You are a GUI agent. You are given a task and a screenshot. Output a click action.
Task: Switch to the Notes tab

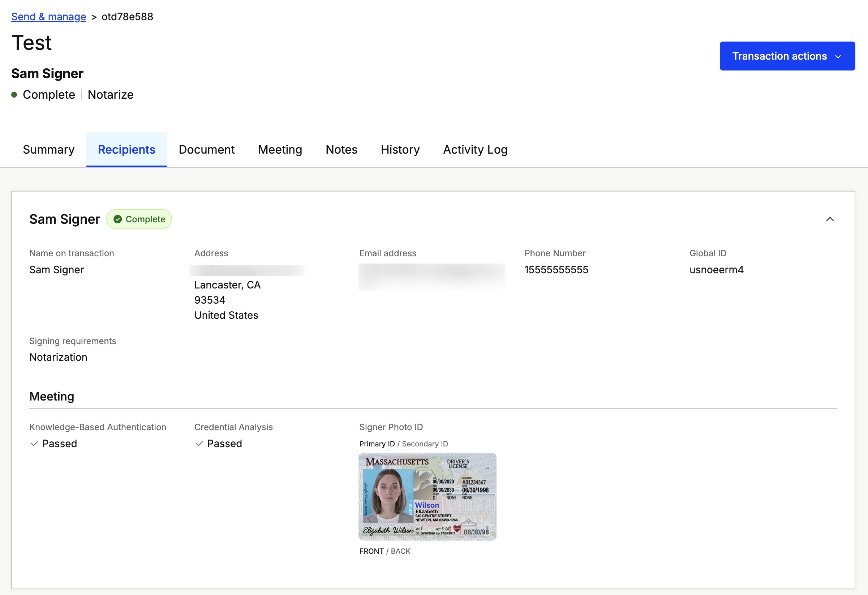point(341,149)
